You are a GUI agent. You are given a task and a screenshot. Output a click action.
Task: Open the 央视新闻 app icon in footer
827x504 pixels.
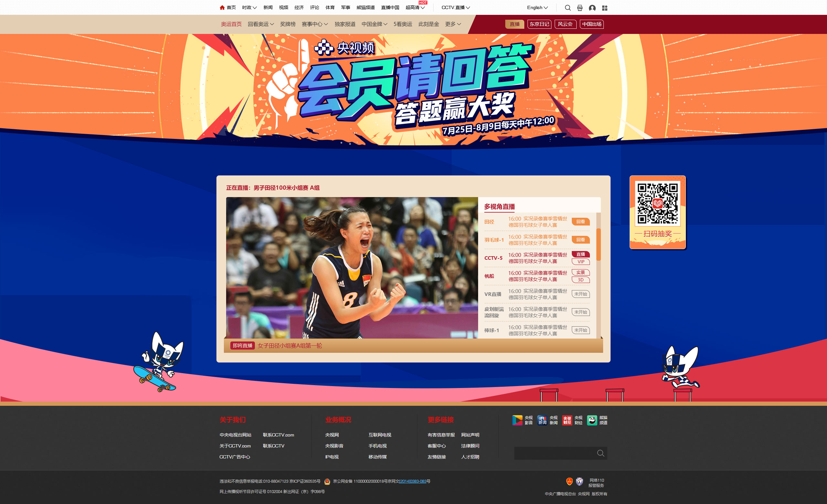click(542, 420)
